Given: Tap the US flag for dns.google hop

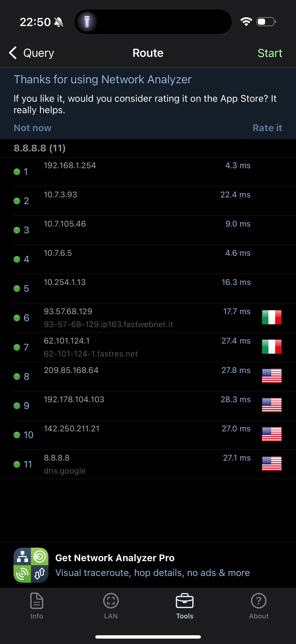Looking at the screenshot, I should click(272, 463).
